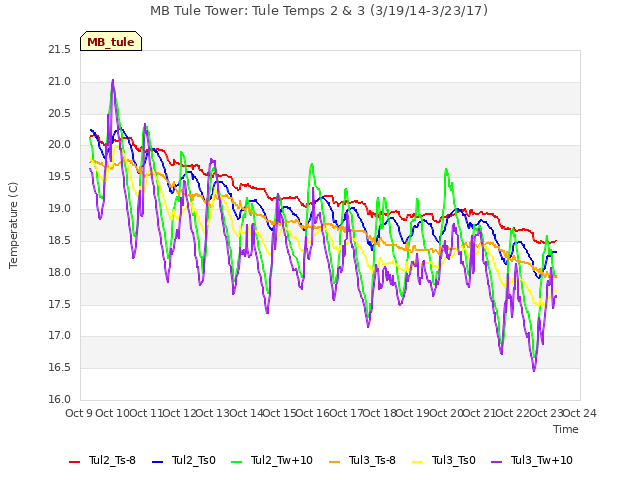Image resolution: width=640 pixels, height=480 pixels.
Task: Select the Tul2_Ts0 legend label
Action: pyautogui.click(x=193, y=460)
